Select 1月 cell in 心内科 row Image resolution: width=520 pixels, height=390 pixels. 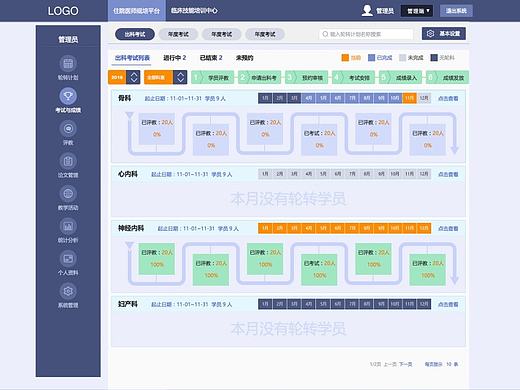point(265,174)
